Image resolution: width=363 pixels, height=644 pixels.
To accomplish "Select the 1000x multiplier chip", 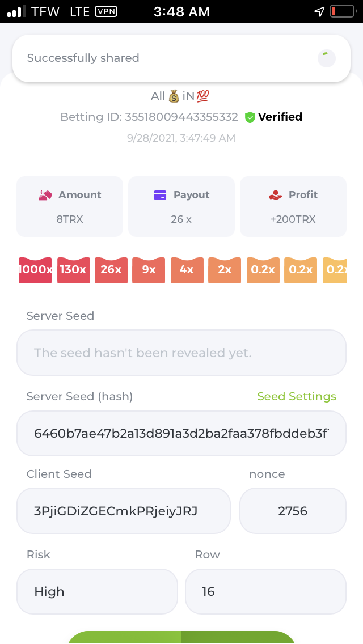I will (35, 270).
